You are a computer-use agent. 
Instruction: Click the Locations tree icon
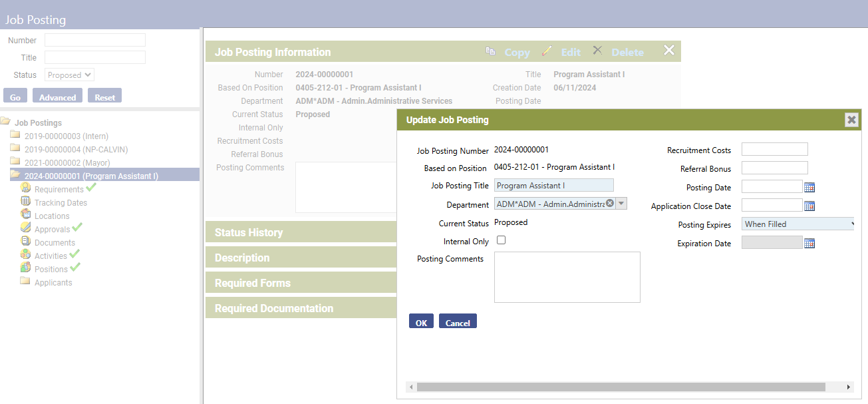(26, 215)
